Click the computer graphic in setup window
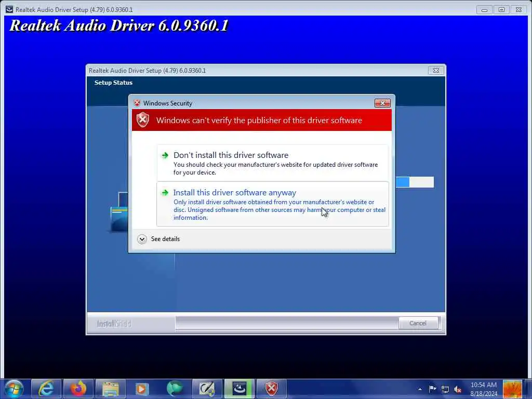Screen dimensions: 532x399 119,212
